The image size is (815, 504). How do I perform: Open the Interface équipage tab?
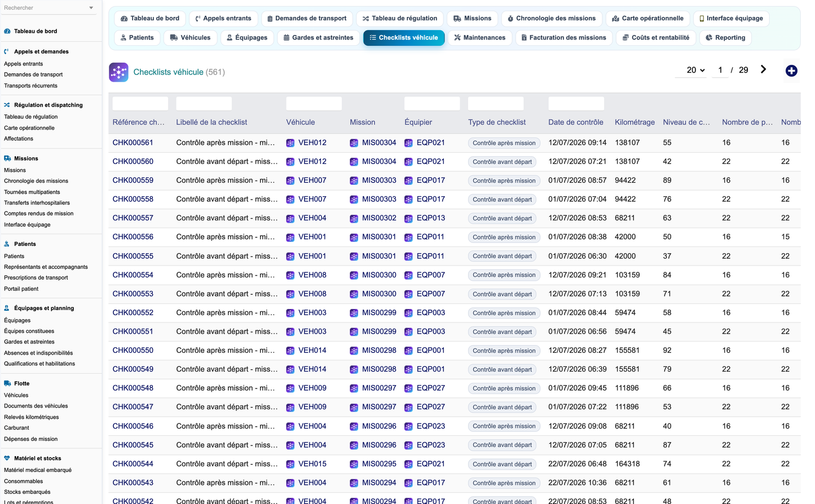tap(731, 19)
